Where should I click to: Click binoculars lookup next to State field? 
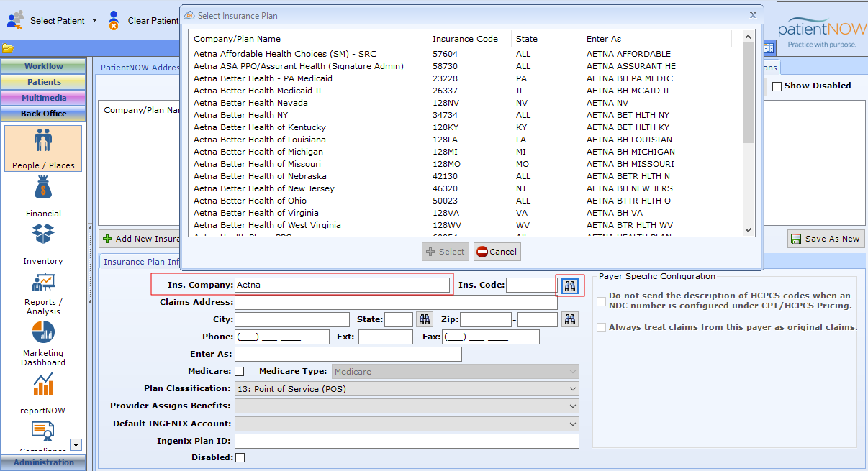pos(424,319)
